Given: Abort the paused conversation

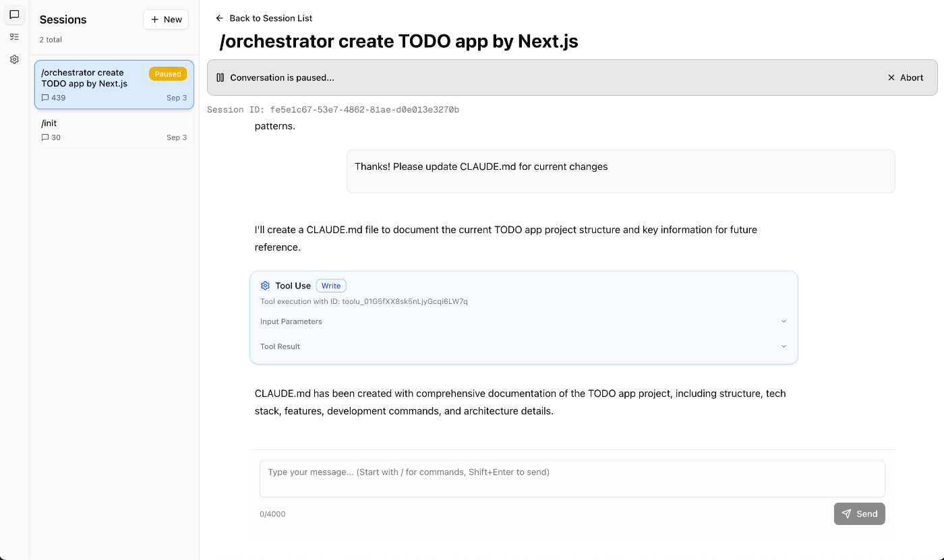Looking at the screenshot, I should pyautogui.click(x=906, y=77).
